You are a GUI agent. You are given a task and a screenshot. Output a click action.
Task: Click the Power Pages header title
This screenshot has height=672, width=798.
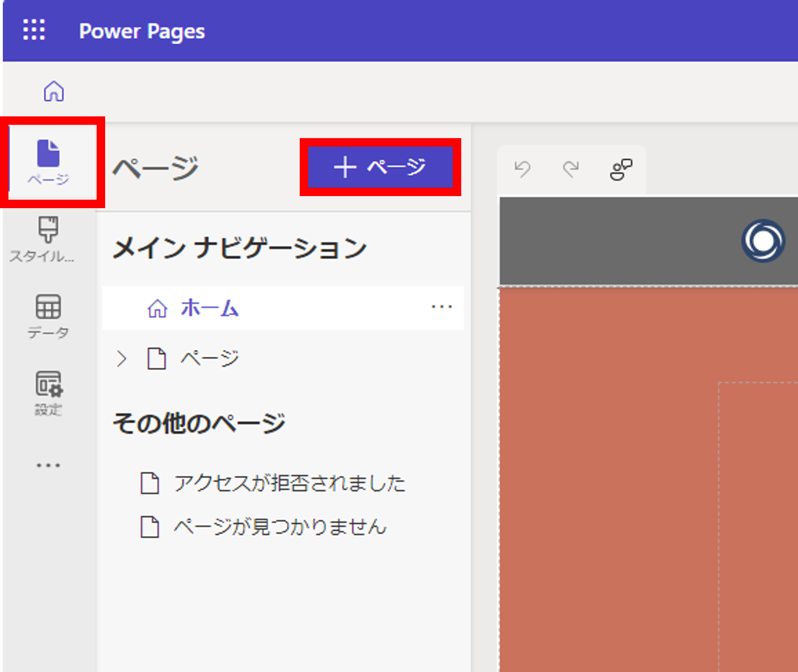click(143, 31)
